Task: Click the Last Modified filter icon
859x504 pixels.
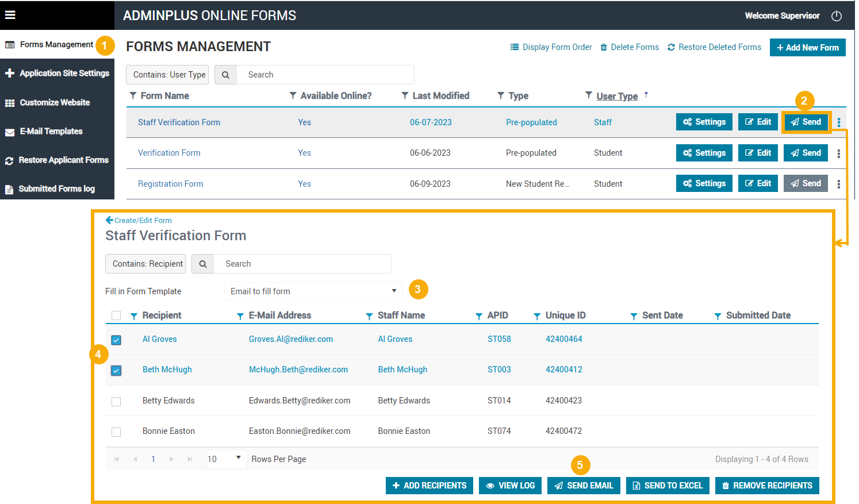Action: (x=405, y=95)
